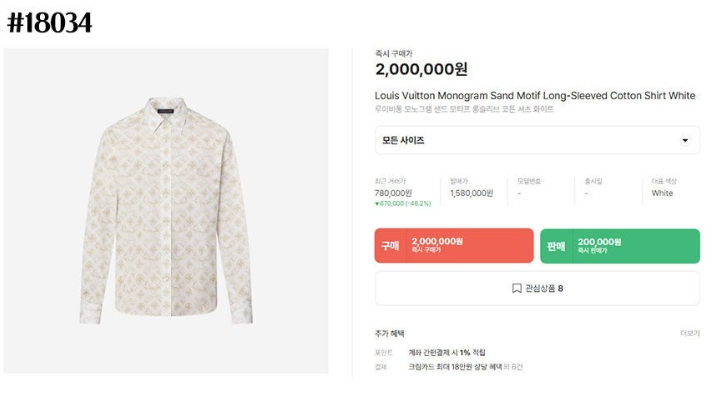Viewport: 716px width, 420px height.
Task: Click the Korean product name subtitle
Action: tap(464, 109)
